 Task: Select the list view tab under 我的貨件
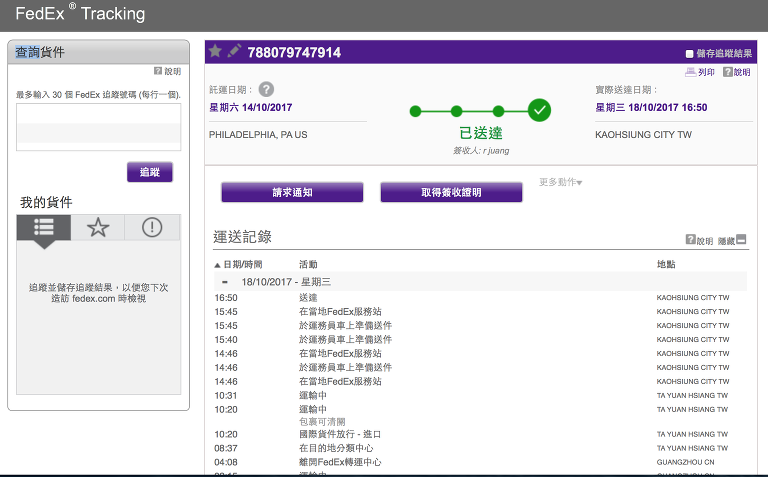(44, 228)
